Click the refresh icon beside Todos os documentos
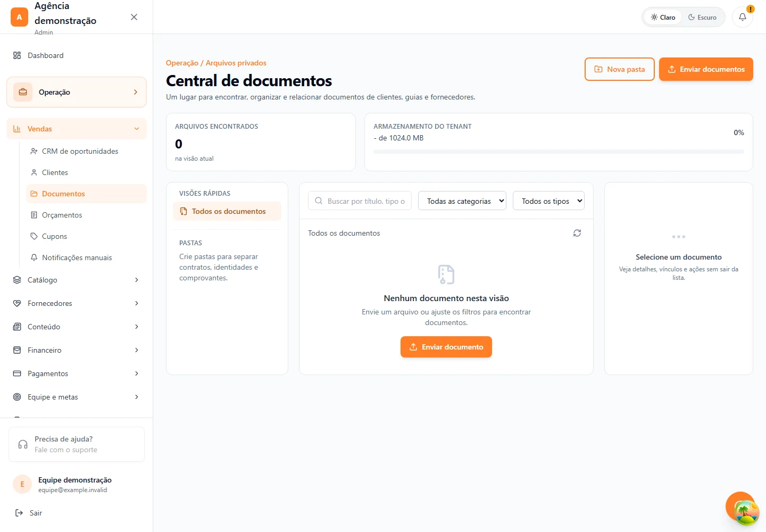Screen dimensions: 766x532 click(x=577, y=233)
